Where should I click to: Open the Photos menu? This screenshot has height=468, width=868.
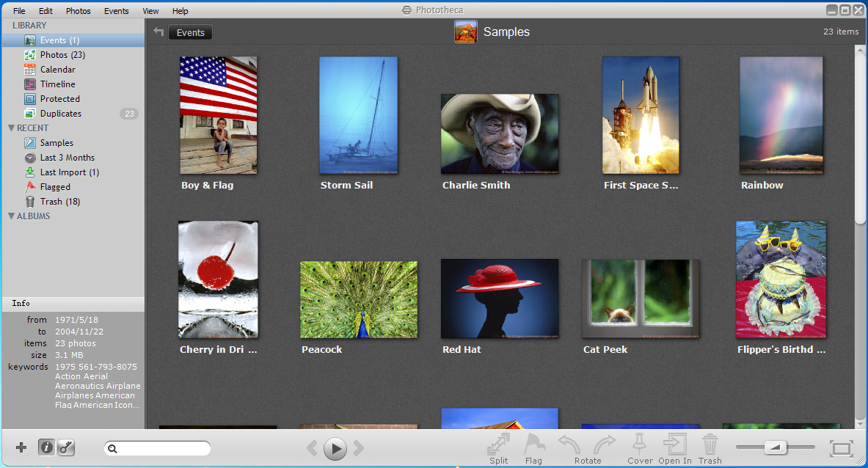(x=78, y=11)
